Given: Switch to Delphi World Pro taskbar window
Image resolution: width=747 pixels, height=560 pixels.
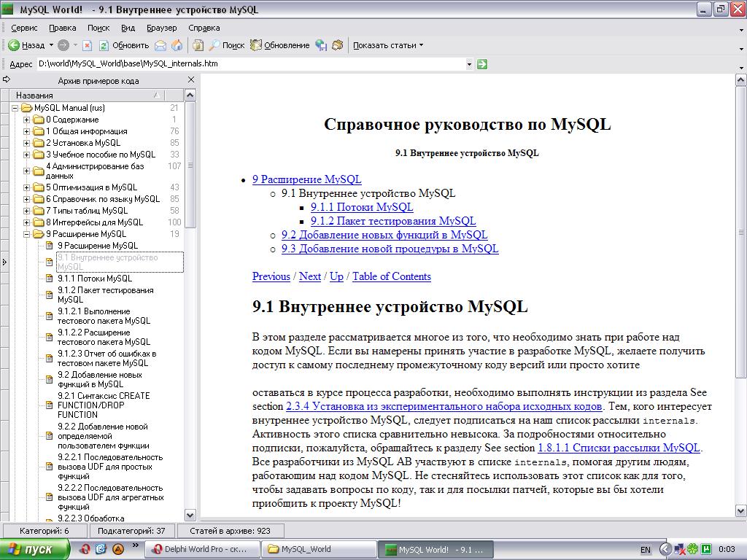Looking at the screenshot, I should pos(201,550).
